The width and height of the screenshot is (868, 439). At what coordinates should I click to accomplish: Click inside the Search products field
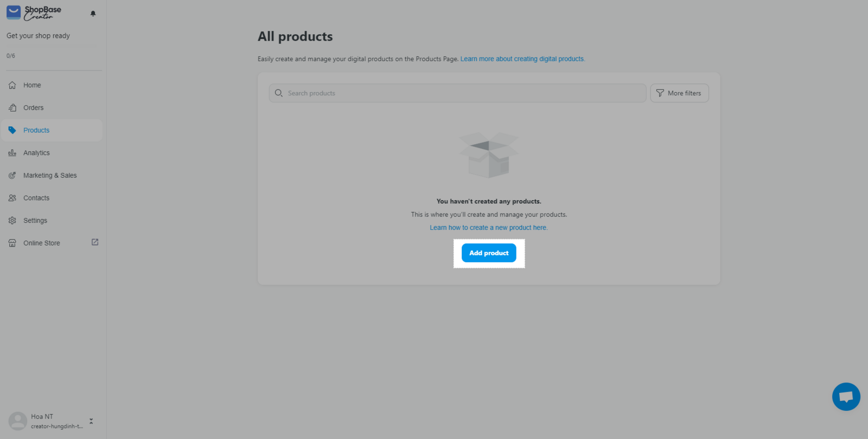(457, 93)
